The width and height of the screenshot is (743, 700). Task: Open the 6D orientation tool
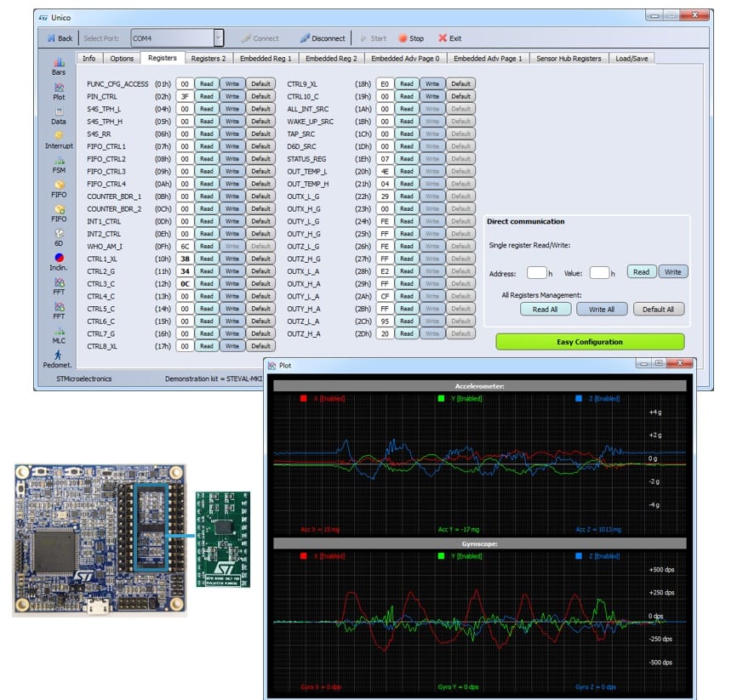point(59,237)
